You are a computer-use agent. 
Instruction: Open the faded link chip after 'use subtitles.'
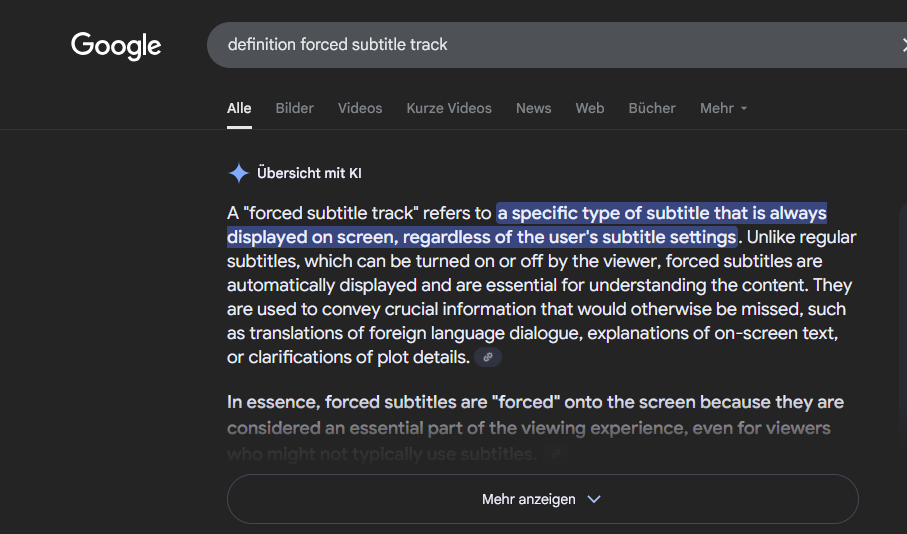pyautogui.click(x=556, y=454)
